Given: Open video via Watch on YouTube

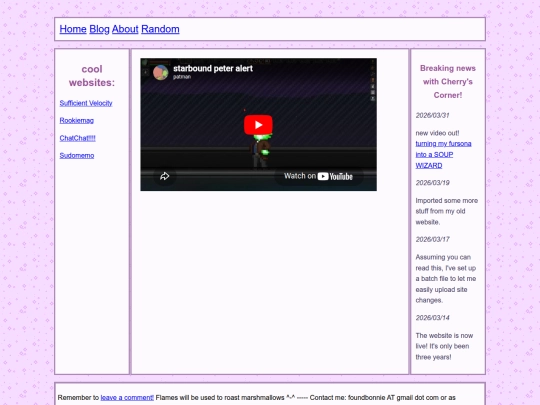Looking at the screenshot, I should click(x=318, y=176).
